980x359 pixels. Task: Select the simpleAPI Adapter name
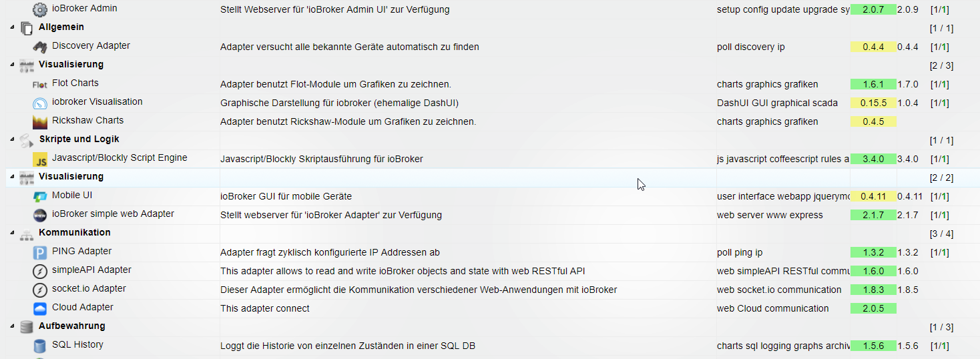(x=91, y=270)
